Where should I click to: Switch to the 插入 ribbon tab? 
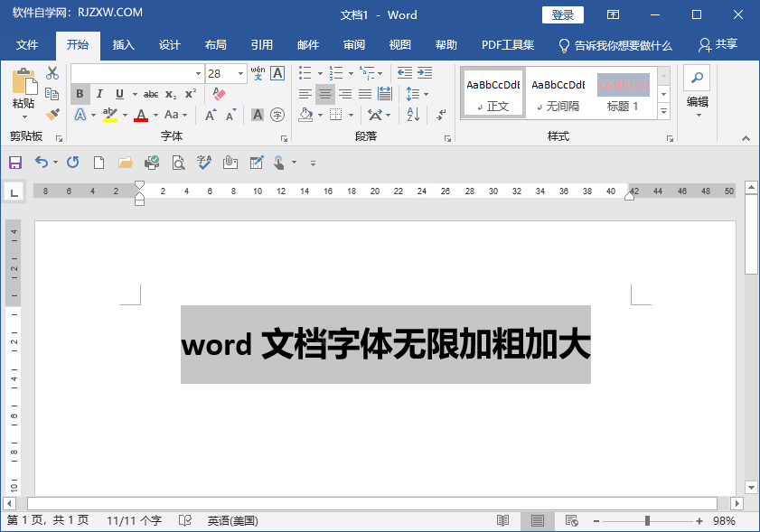(x=124, y=45)
